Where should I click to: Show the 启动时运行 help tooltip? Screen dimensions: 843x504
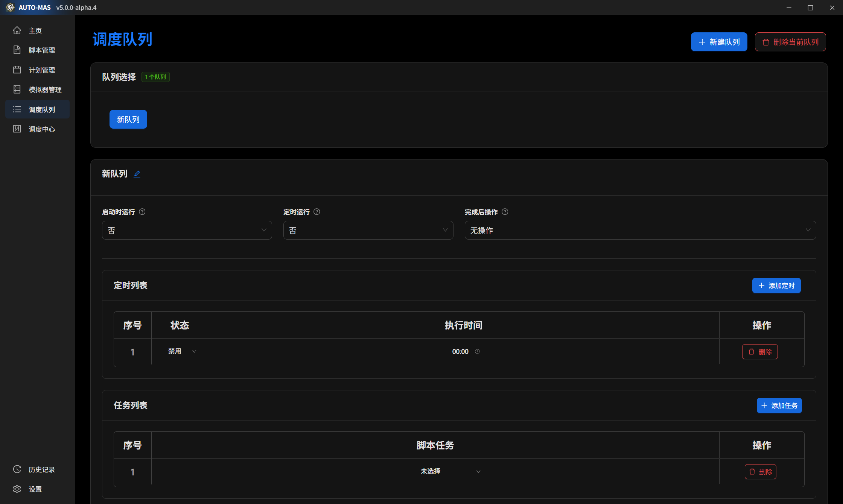pos(142,212)
